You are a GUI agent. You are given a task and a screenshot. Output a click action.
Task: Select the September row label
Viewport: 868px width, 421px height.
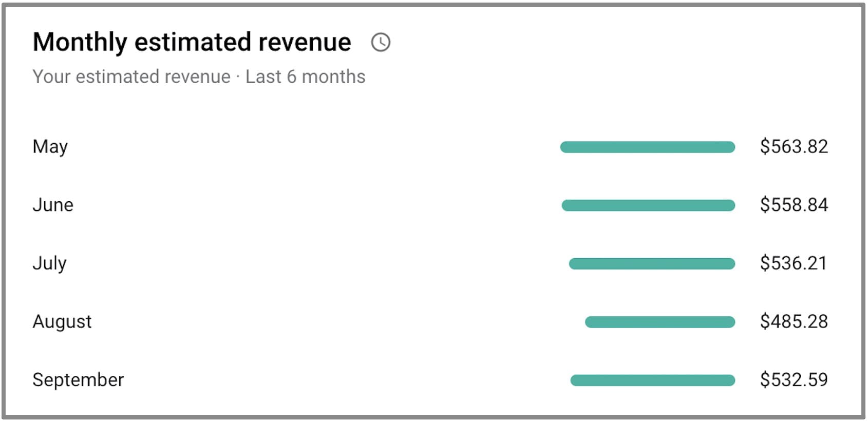pyautogui.click(x=78, y=380)
